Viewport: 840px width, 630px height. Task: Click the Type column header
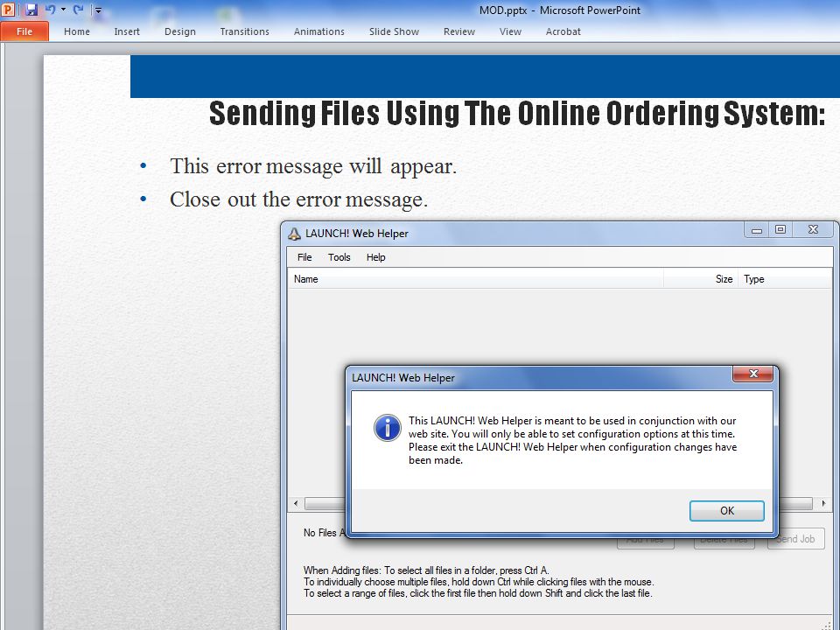pos(784,279)
